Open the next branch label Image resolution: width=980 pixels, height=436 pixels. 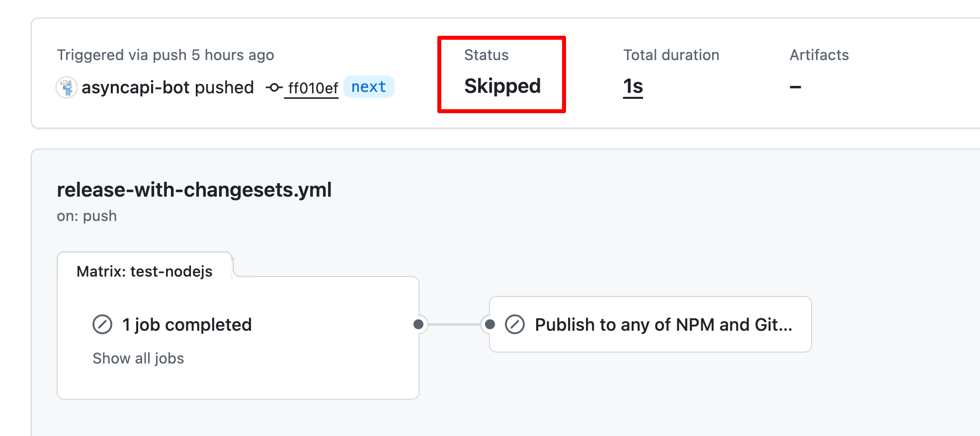(x=369, y=87)
